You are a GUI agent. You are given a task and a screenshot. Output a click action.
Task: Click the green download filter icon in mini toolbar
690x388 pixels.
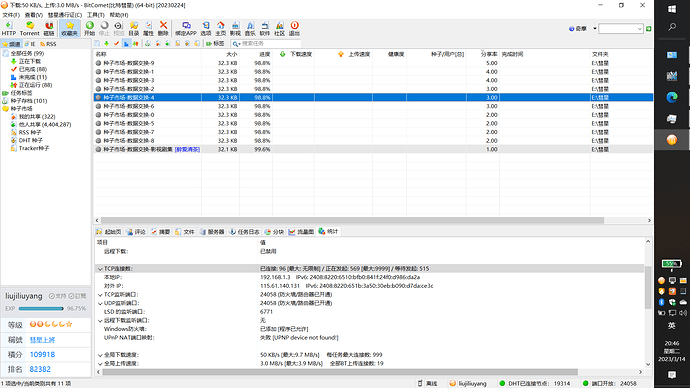tap(106, 44)
